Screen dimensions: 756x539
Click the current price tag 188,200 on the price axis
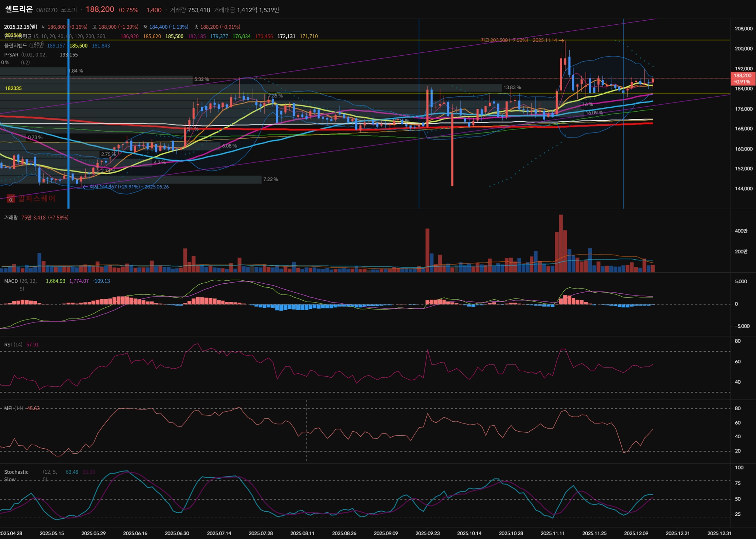[742, 78]
